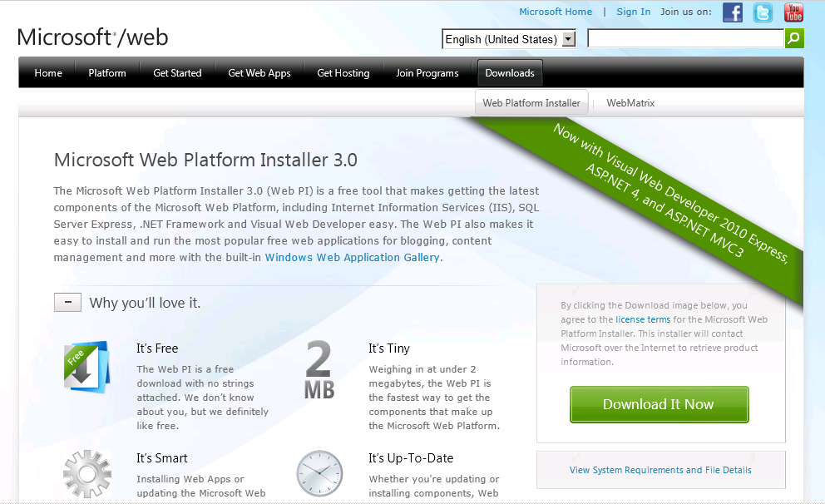Open the YouTube icon
The height and width of the screenshot is (504, 825).
(793, 12)
